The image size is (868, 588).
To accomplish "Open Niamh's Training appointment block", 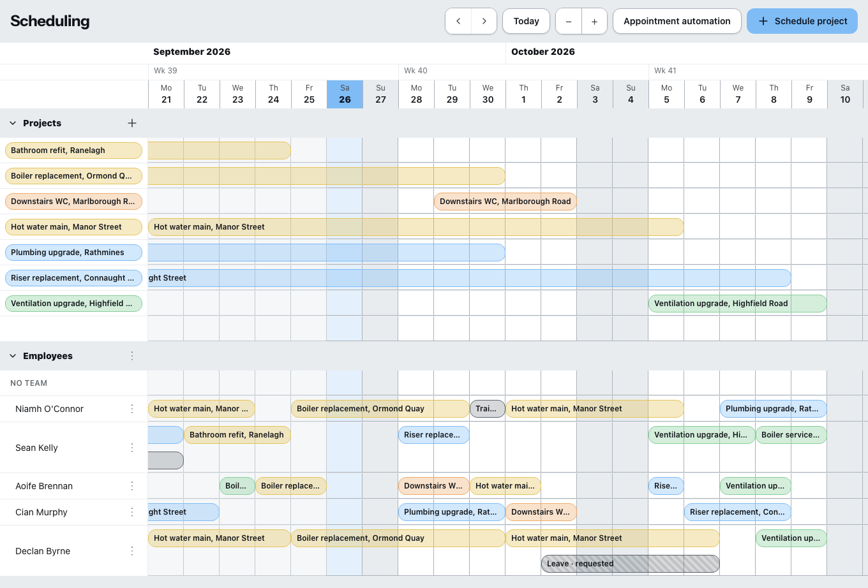I will pos(488,409).
